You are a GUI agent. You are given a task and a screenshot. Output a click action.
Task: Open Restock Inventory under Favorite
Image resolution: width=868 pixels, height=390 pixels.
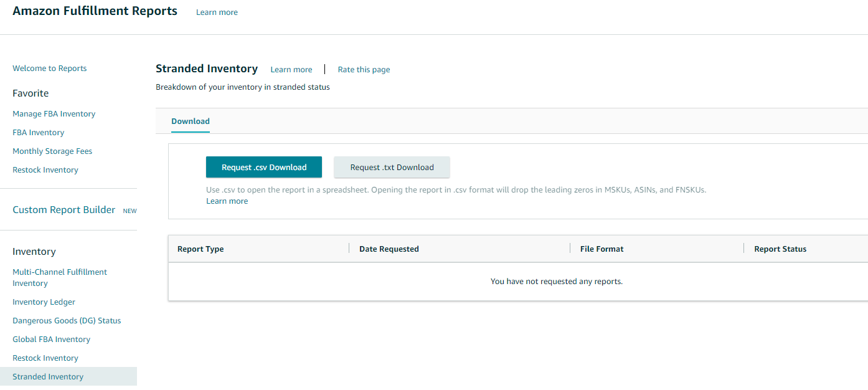[45, 170]
